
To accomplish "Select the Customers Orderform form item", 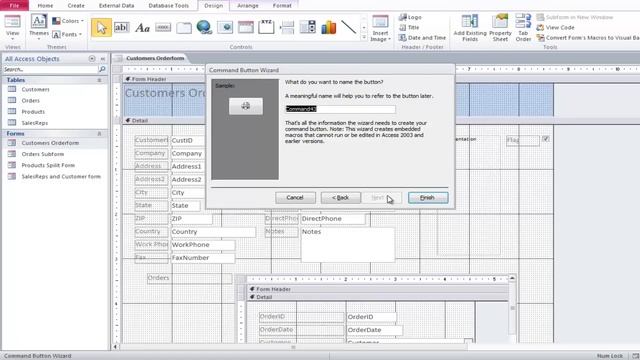I will point(50,143).
